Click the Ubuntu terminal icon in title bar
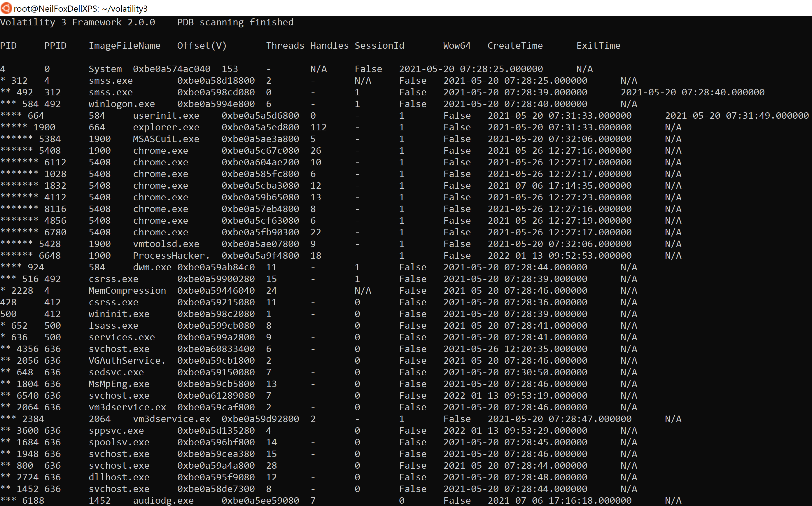812x506 pixels. point(6,8)
